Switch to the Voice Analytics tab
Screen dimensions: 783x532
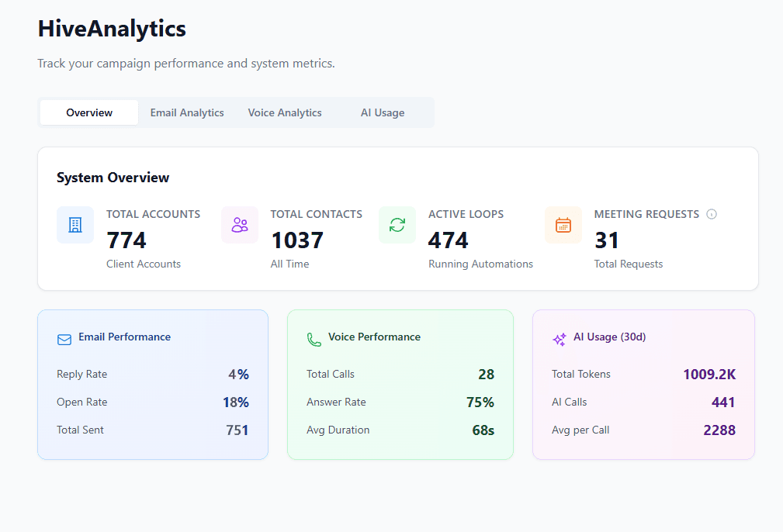tap(284, 112)
